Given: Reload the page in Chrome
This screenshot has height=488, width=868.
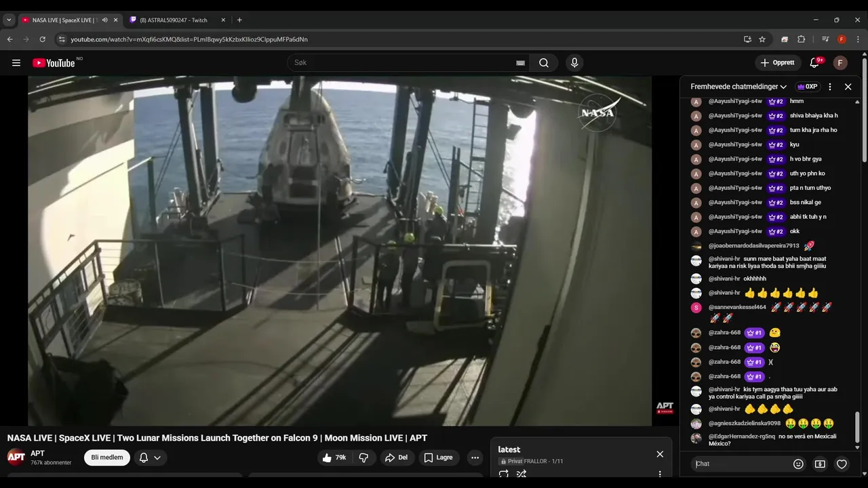Looking at the screenshot, I should (x=42, y=39).
